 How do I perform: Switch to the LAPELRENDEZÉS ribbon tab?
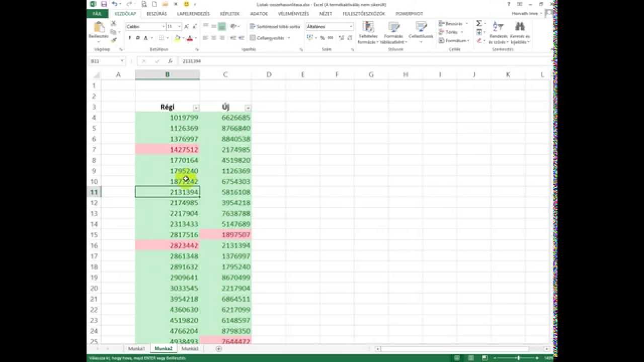pyautogui.click(x=194, y=14)
